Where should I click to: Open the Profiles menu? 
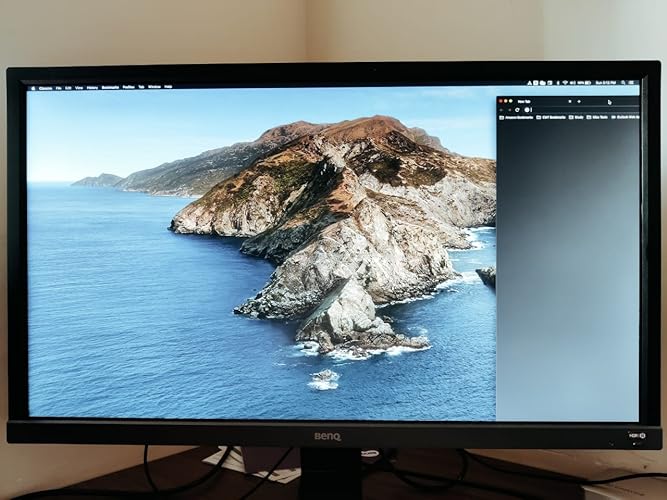pyautogui.click(x=128, y=87)
